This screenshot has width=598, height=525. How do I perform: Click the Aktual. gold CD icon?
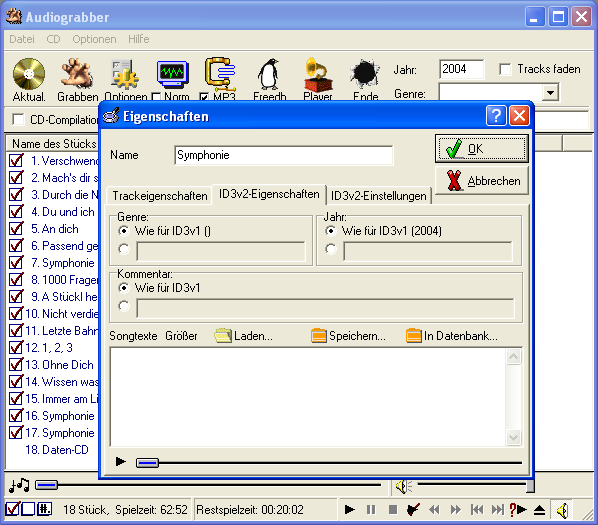pyautogui.click(x=29, y=74)
